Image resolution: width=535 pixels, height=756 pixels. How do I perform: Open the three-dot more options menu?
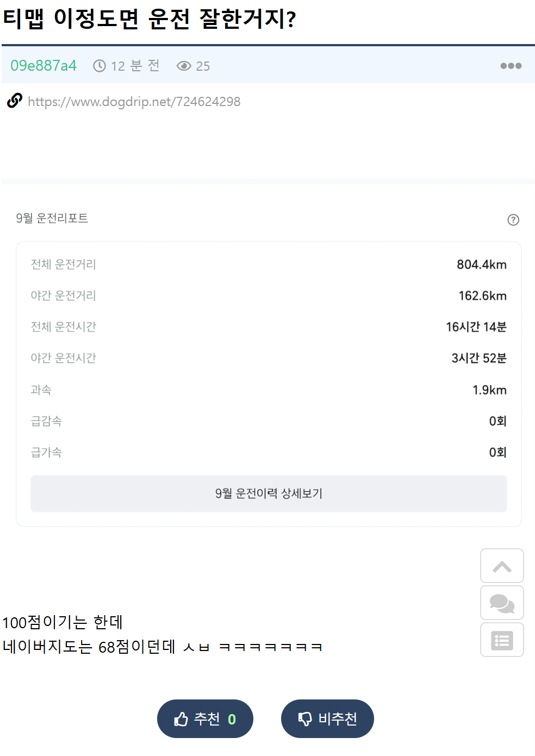click(511, 66)
